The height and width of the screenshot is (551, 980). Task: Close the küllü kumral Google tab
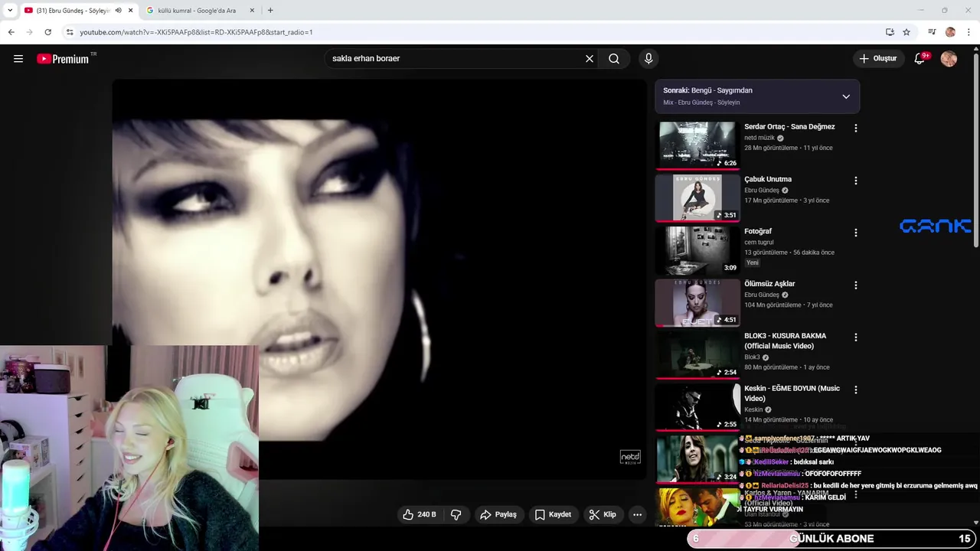pyautogui.click(x=253, y=11)
